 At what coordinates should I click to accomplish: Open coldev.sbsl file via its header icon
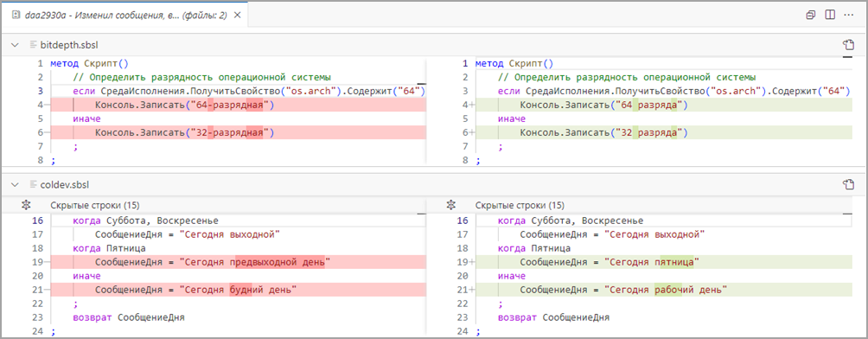[847, 184]
